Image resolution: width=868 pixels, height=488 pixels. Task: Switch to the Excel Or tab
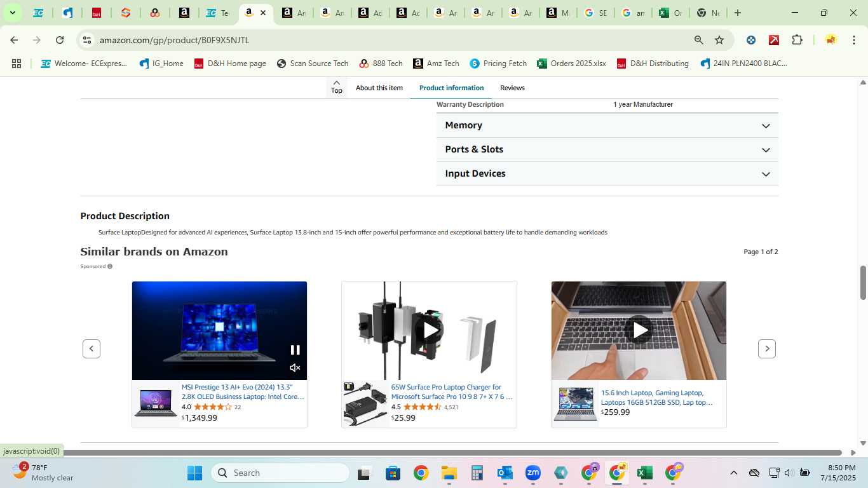[x=670, y=13]
